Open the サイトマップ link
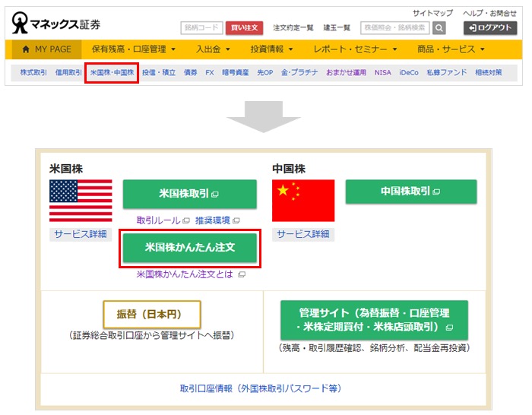 tap(432, 13)
